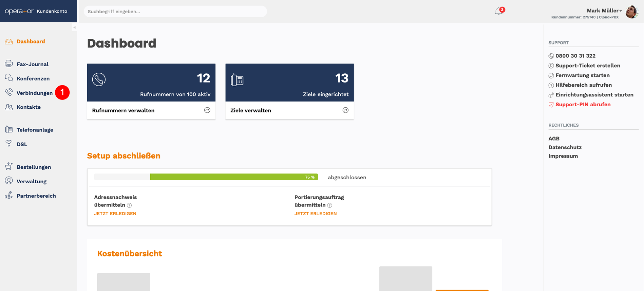This screenshot has height=291, width=644.
Task: Click gears icon beside Einrichtungsassistent starten
Action: pos(551,95)
